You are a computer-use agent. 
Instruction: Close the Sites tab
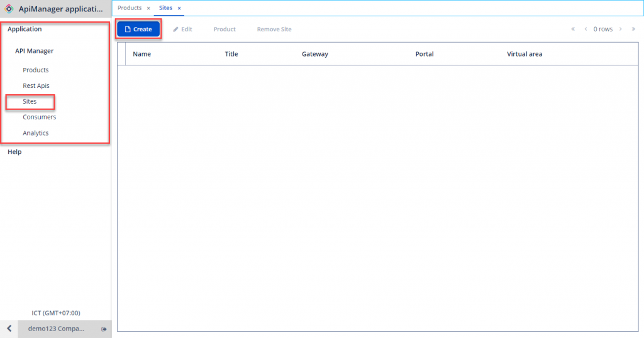coord(179,8)
